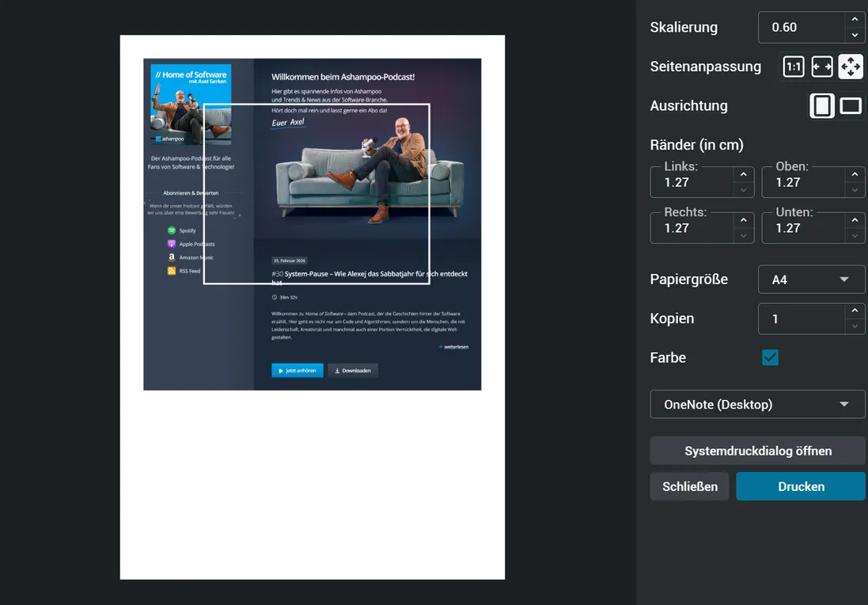
Task: Select fit-to-width page adjustment icon
Action: tap(822, 67)
